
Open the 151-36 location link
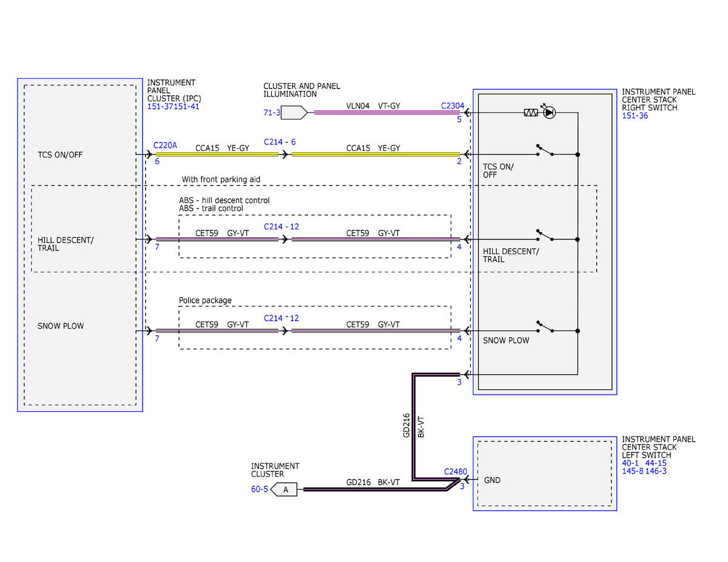tap(635, 116)
